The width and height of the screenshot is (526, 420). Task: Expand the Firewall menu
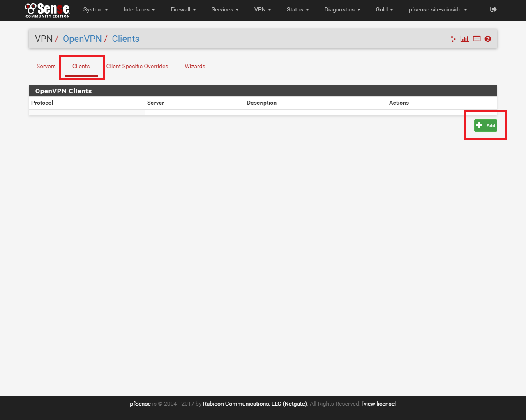click(183, 9)
